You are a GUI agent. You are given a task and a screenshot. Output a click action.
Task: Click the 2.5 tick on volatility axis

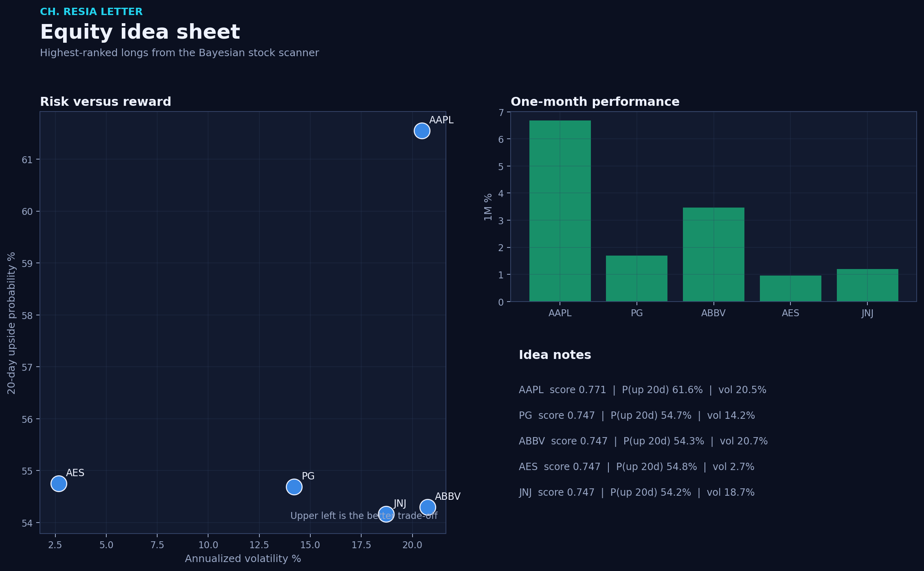(x=55, y=545)
